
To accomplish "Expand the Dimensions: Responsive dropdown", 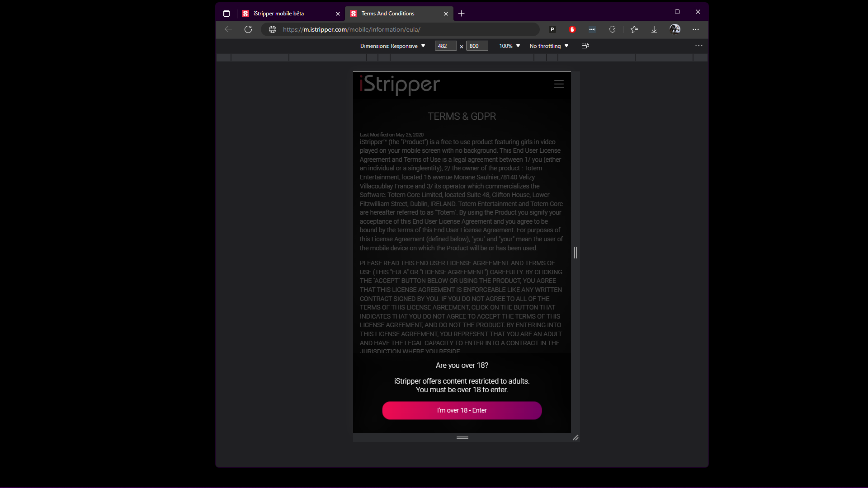I will (392, 46).
